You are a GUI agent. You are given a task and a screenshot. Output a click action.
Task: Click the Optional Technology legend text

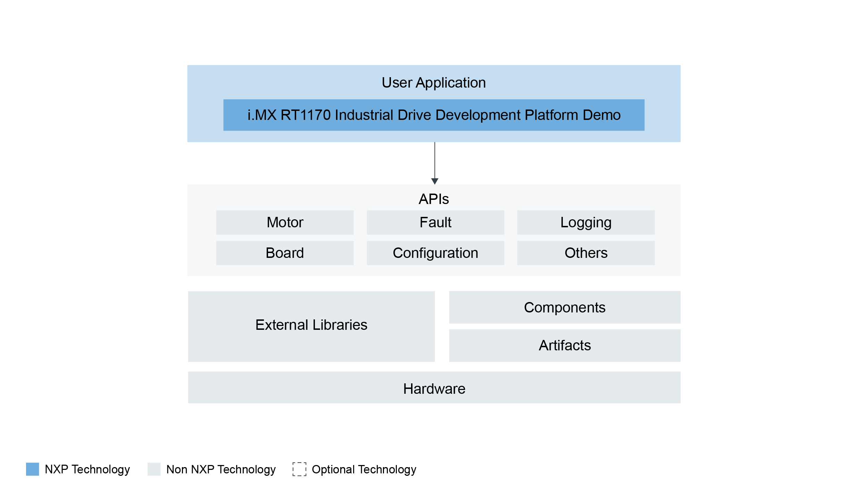(x=364, y=470)
